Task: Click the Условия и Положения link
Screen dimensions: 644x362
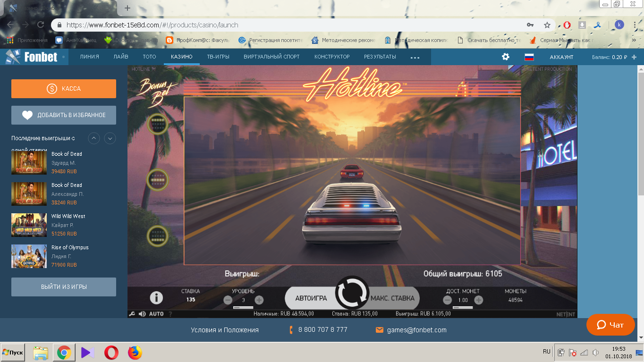Action: pyautogui.click(x=225, y=330)
